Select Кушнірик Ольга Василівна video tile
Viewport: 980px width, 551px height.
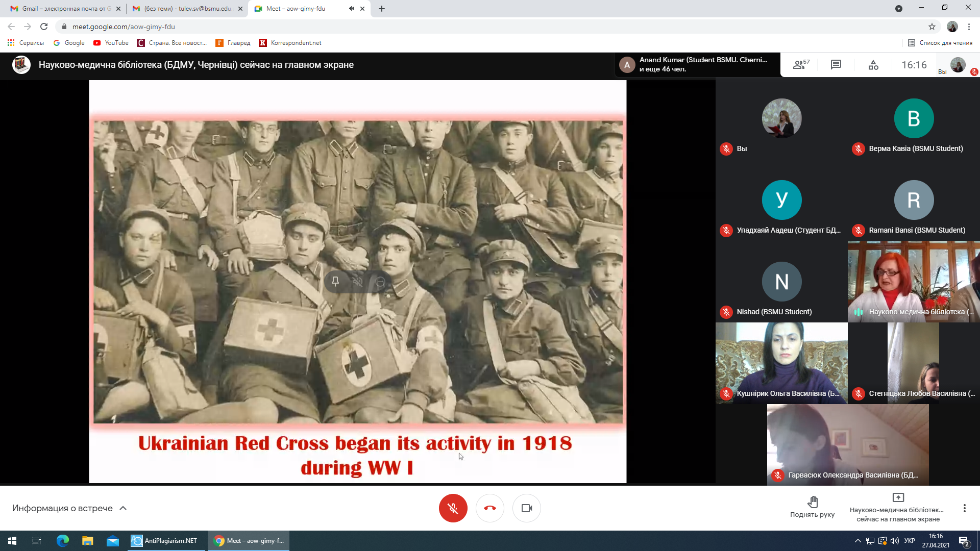[781, 363]
